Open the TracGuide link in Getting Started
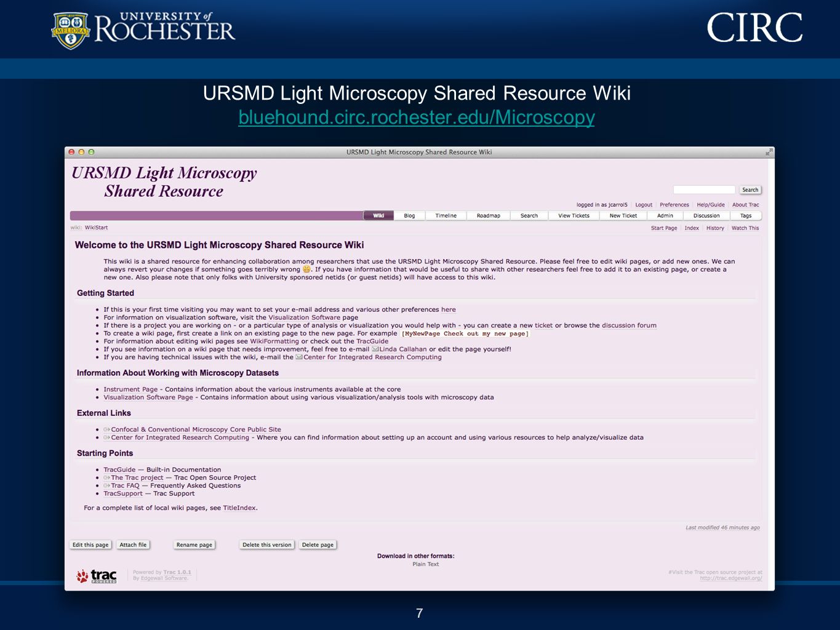Viewport: 840px width, 630px height. click(372, 341)
